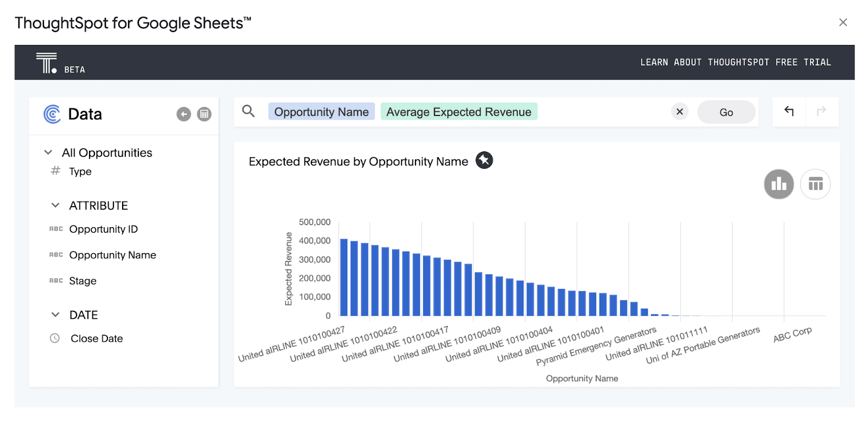Click the search magnifier icon
This screenshot has width=868, height=423.
(248, 111)
